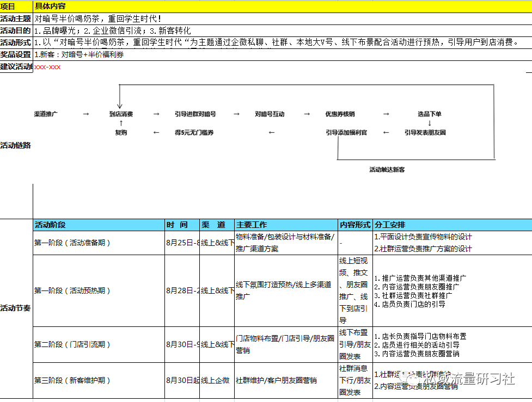Select the "渠道推广" flowchart step
This screenshot has height=402, width=532.
coord(46,114)
